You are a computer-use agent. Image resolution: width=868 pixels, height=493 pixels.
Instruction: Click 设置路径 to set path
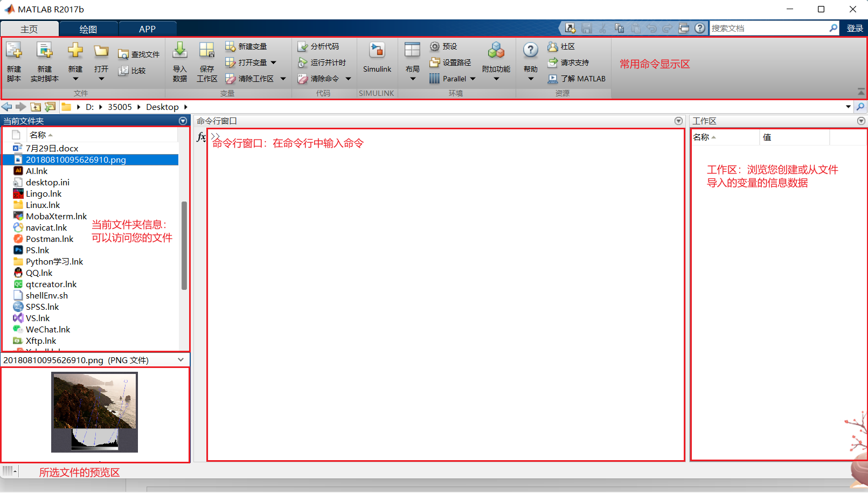[x=450, y=63]
